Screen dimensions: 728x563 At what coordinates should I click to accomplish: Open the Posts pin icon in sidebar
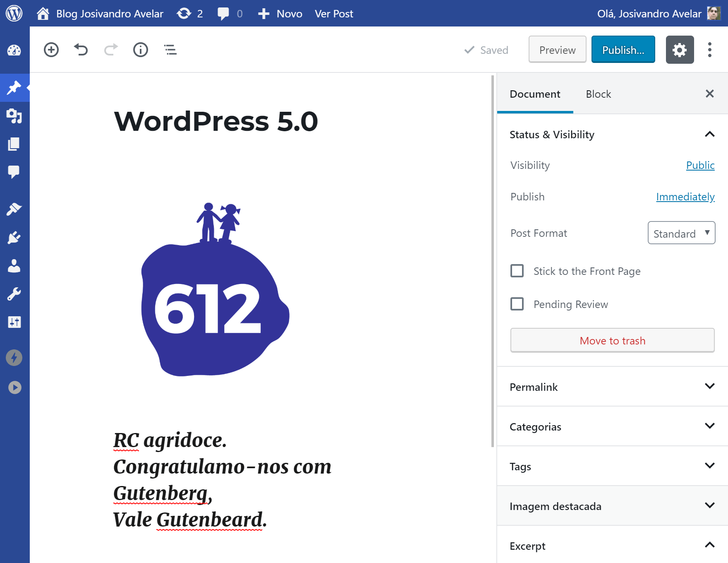[14, 87]
